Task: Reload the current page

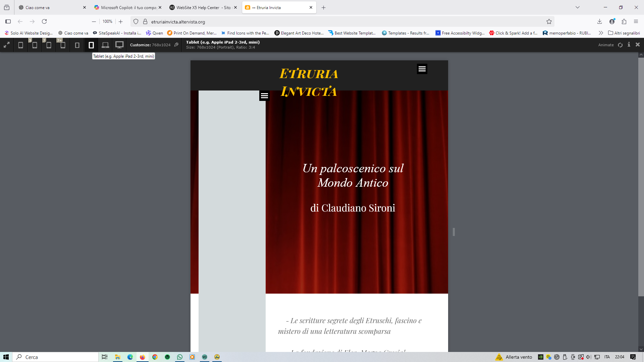Action: [44, 21]
